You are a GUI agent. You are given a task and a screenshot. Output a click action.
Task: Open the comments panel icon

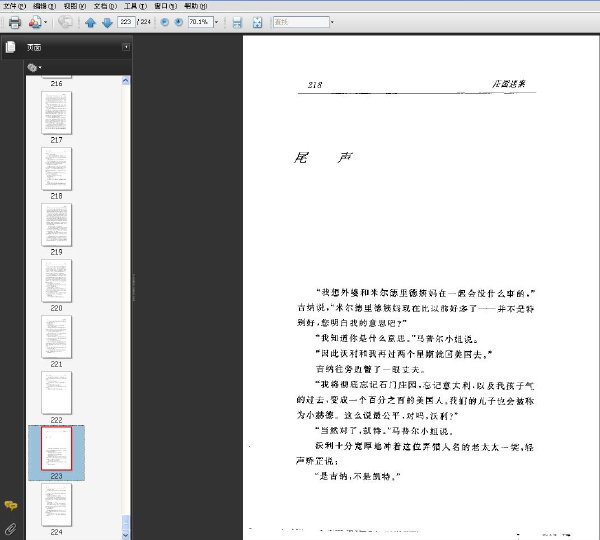(x=11, y=506)
